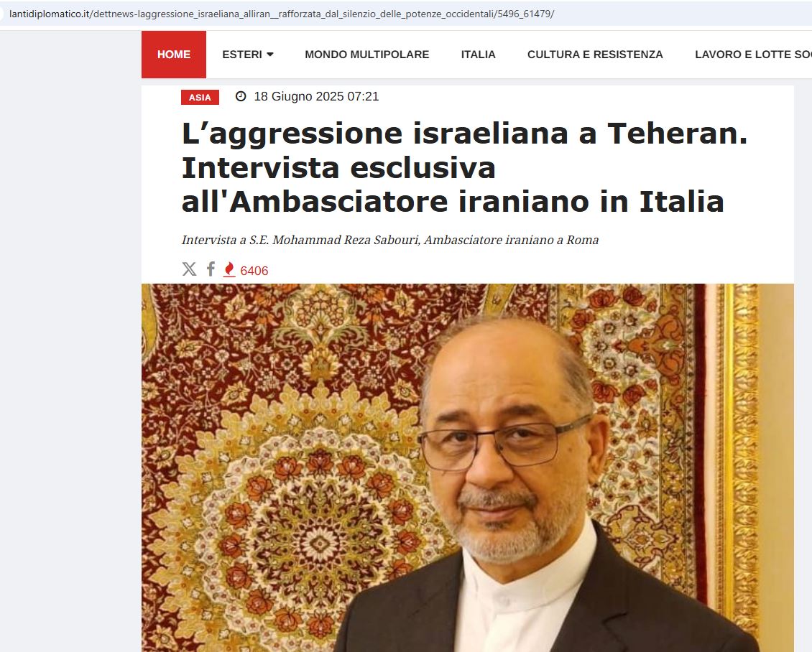Click the site info icon in the address bar
Image resolution: width=812 pixels, height=652 pixels.
(x=1, y=14)
